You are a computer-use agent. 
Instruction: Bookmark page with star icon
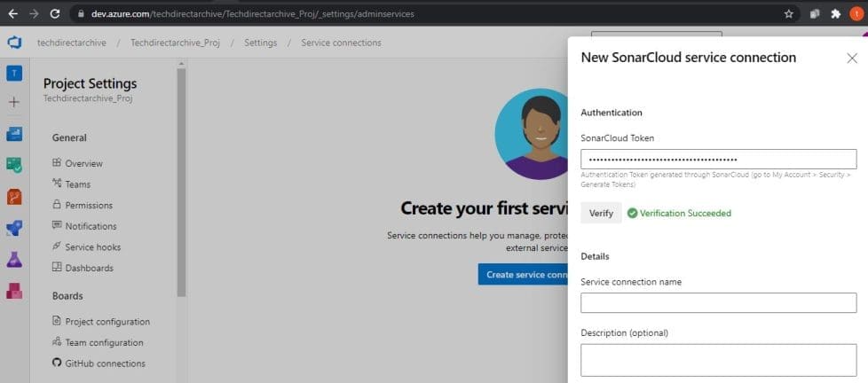(788, 14)
